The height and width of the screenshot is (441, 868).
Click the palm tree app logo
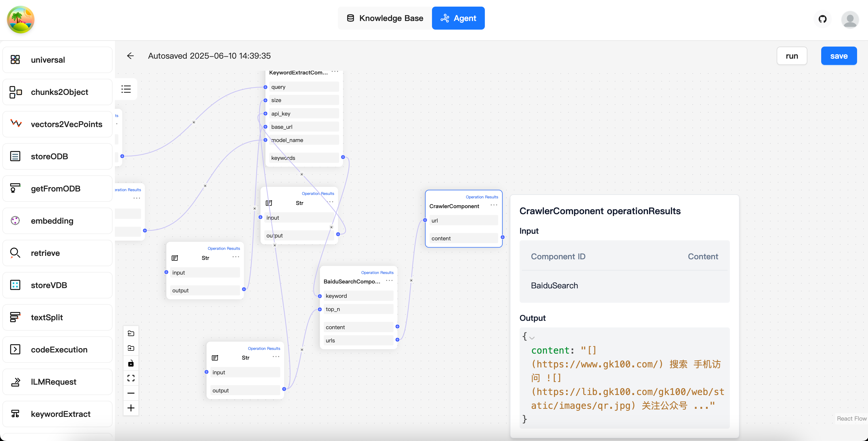point(21,20)
